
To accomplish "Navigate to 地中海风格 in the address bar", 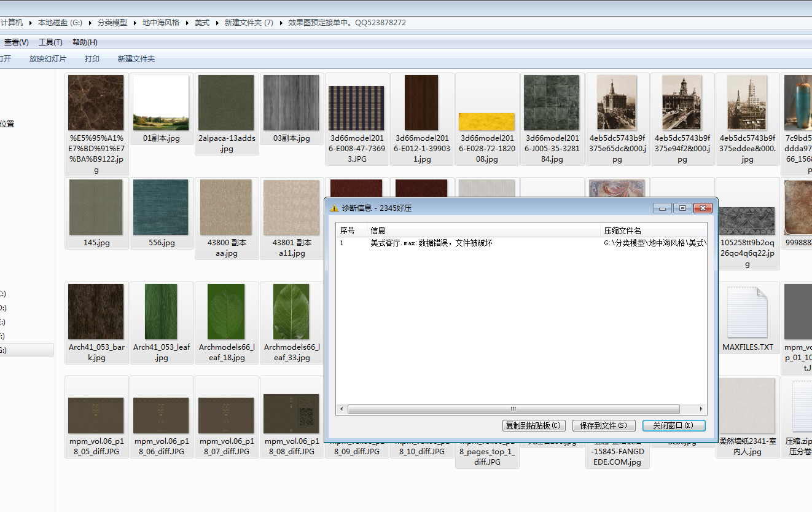I will click(161, 23).
